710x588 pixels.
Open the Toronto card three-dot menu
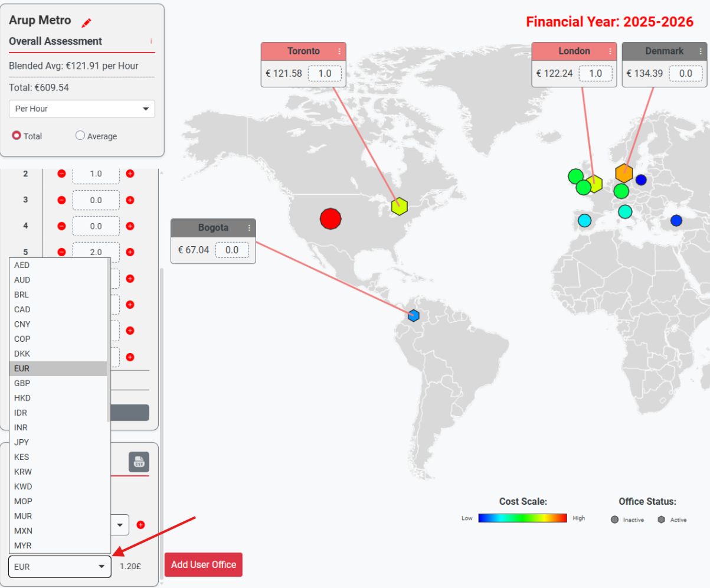(339, 51)
